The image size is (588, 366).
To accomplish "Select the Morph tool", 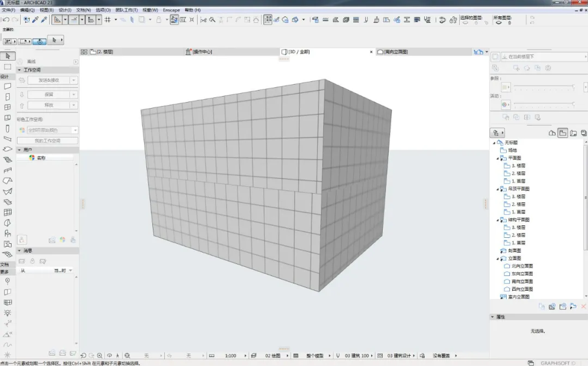I will [x=8, y=223].
